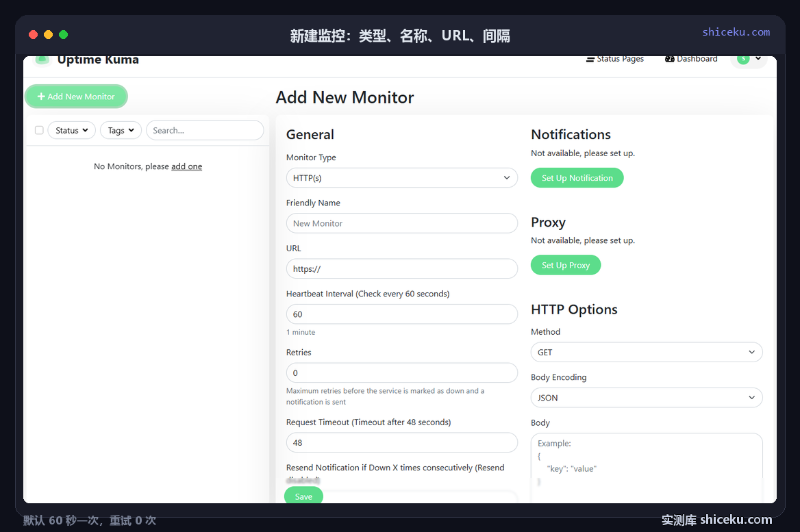Viewport: 800px width, 532px height.
Task: Click the URL https:// field
Action: 402,268
